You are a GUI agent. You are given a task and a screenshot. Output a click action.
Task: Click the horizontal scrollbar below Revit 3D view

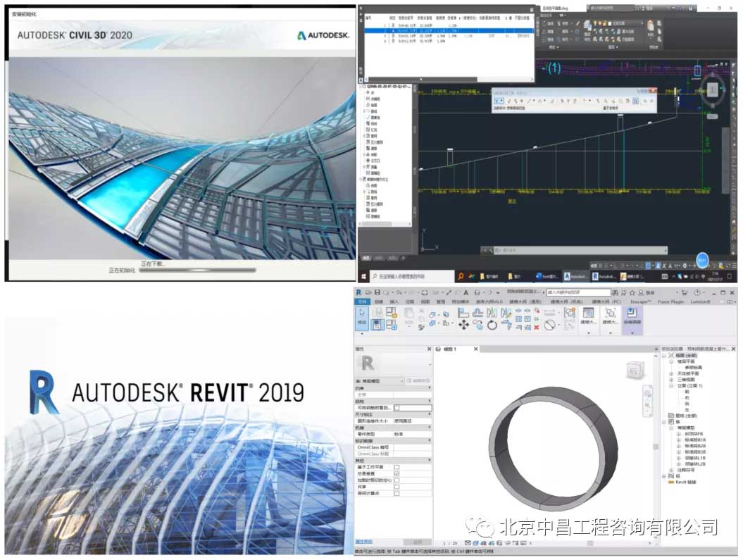(591, 543)
